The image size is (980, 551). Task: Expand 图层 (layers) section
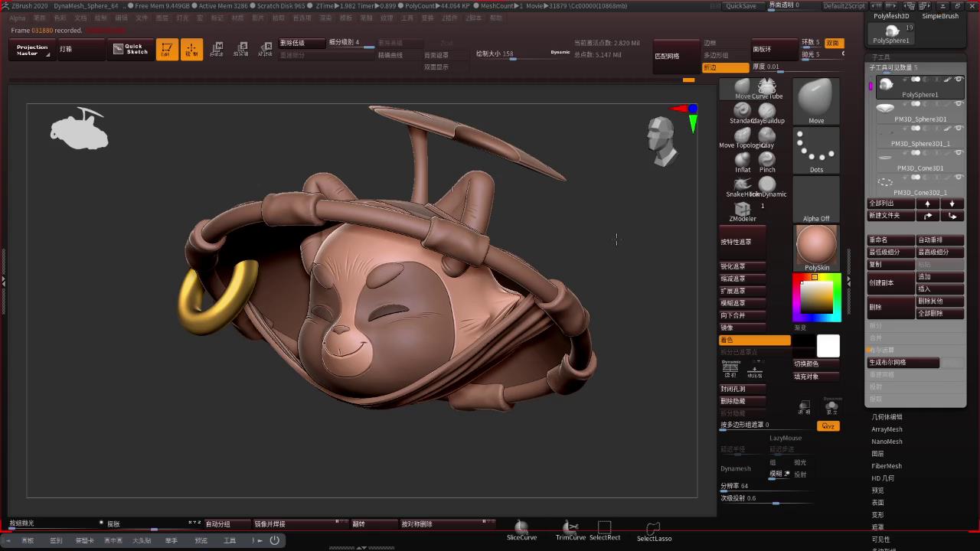click(x=877, y=454)
